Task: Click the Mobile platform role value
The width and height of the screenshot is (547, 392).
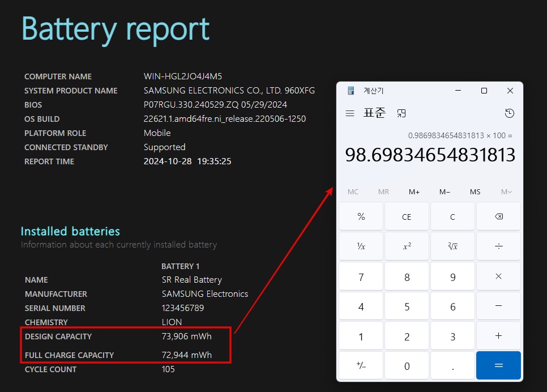Action: pos(157,133)
